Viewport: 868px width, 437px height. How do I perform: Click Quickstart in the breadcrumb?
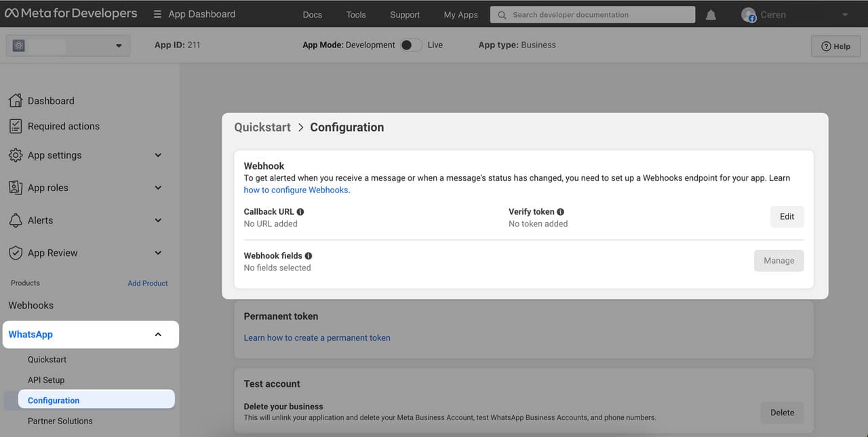click(x=262, y=127)
